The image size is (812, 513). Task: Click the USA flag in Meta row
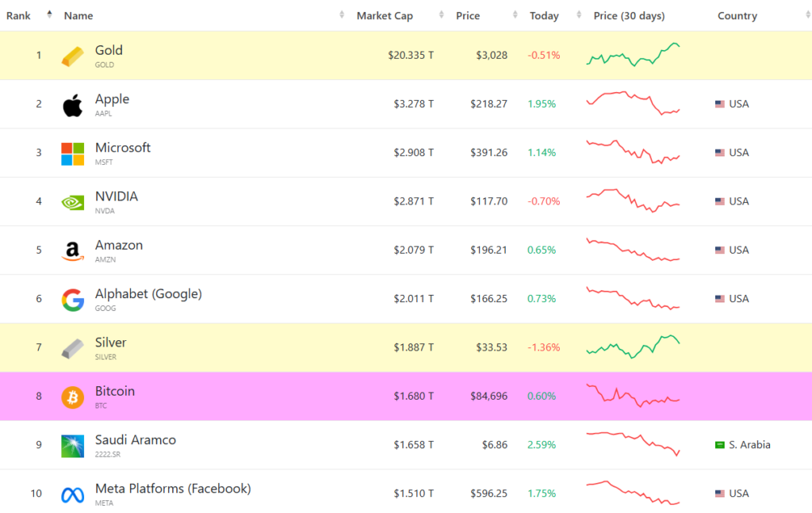coord(720,493)
